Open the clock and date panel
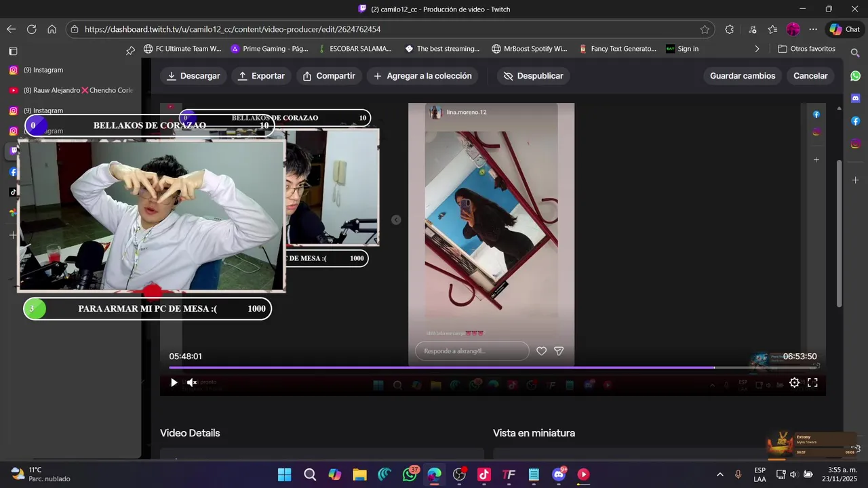 [x=839, y=474]
